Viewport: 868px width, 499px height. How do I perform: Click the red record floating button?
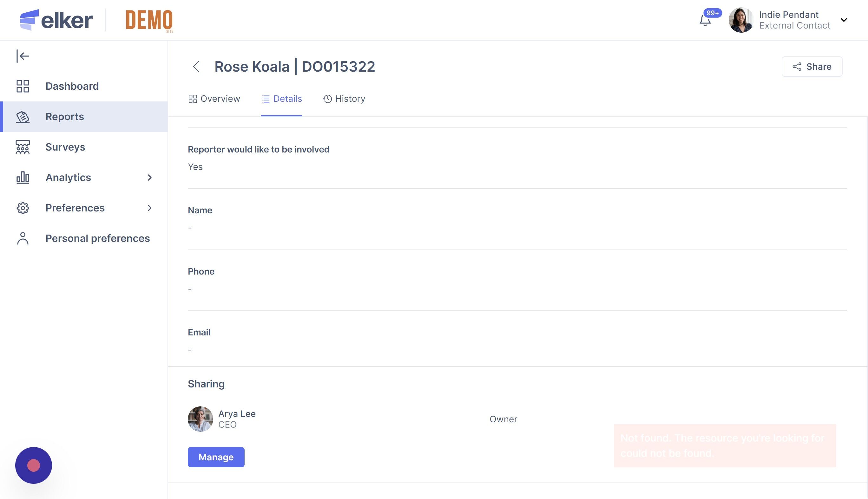(34, 465)
